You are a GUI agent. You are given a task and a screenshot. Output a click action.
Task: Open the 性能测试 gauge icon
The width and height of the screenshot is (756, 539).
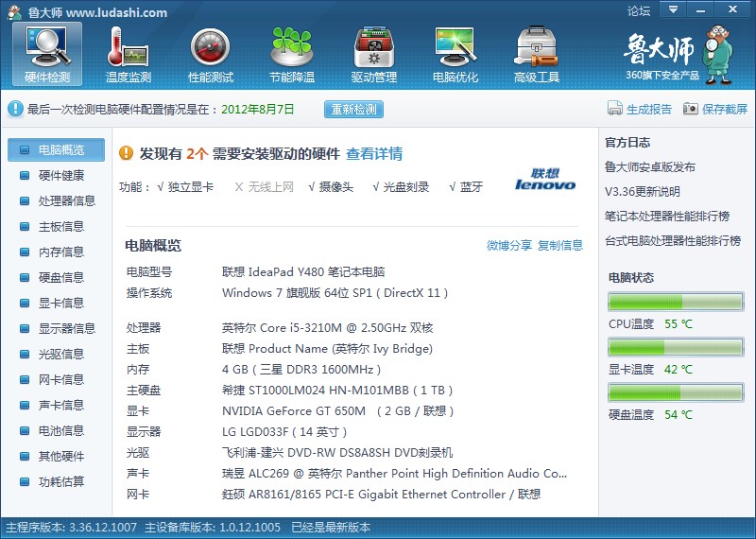click(210, 46)
